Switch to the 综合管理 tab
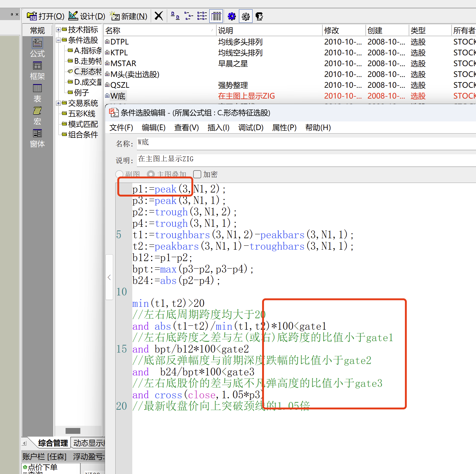The image size is (476, 474). point(53,443)
